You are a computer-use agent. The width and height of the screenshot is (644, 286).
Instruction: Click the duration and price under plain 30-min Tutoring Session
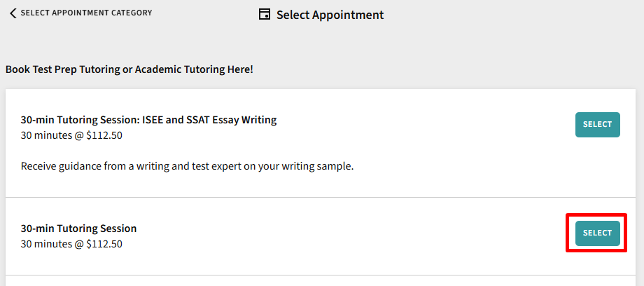coord(71,244)
